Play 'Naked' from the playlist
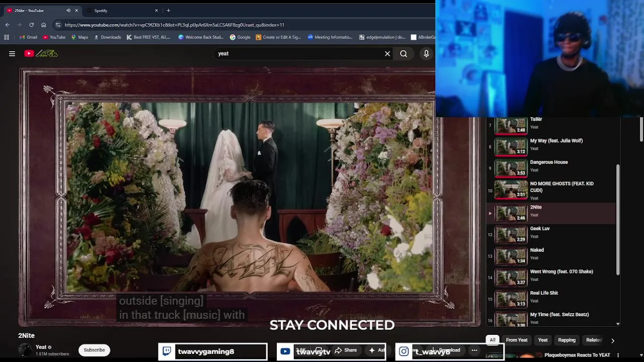Screen dimensions: 644x362 (x=551, y=256)
